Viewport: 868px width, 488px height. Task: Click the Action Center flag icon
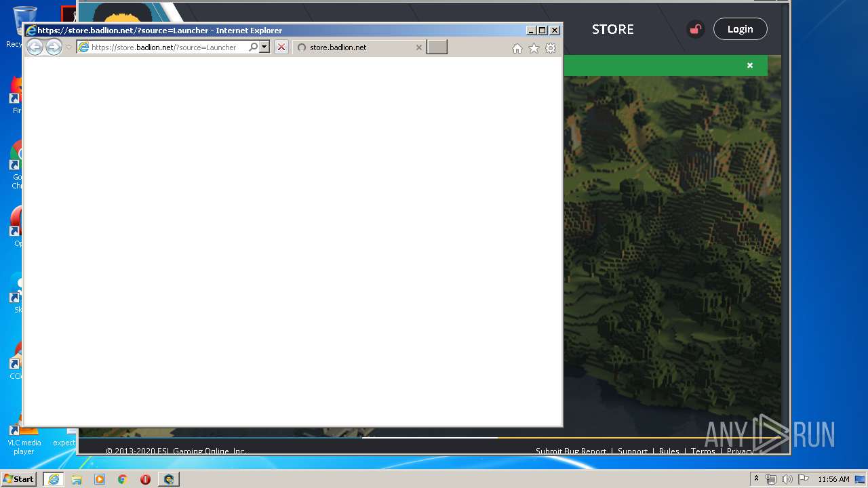(x=803, y=479)
